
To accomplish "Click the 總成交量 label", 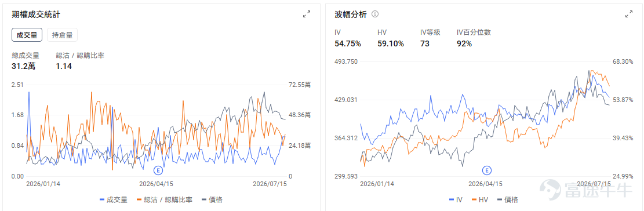I will pos(26,56).
